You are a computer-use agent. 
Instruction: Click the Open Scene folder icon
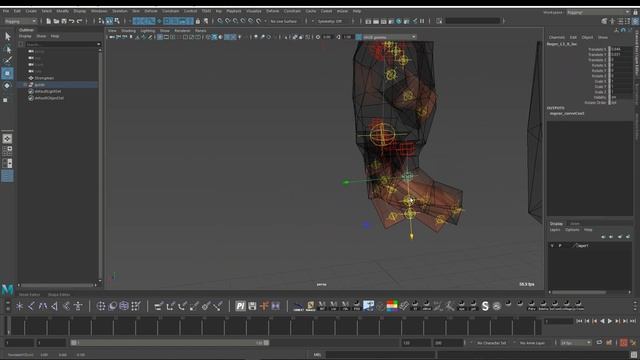pyautogui.click(x=56, y=21)
